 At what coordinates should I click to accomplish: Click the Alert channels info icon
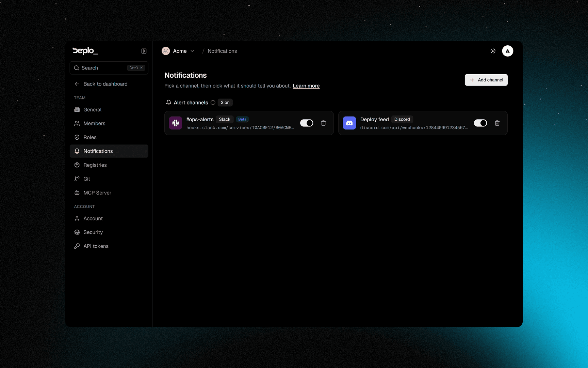click(x=213, y=103)
